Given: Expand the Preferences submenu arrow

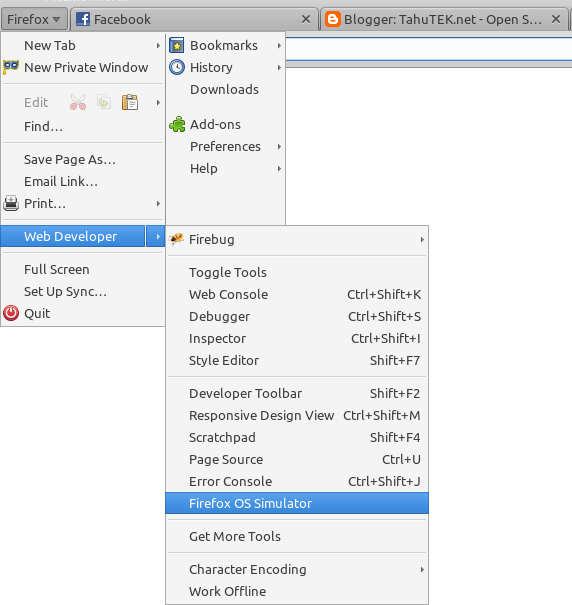Looking at the screenshot, I should pyautogui.click(x=279, y=147).
